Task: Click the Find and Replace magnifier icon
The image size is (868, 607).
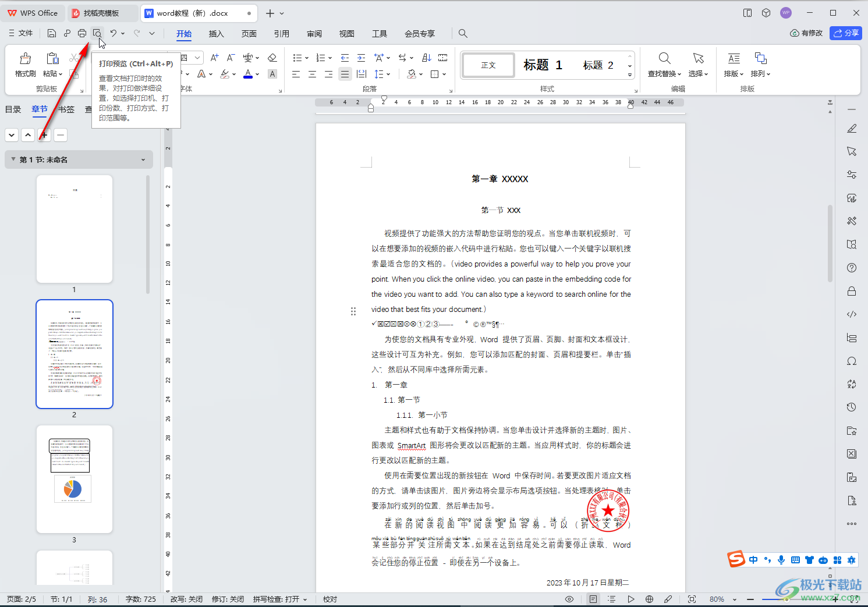Action: click(x=664, y=58)
